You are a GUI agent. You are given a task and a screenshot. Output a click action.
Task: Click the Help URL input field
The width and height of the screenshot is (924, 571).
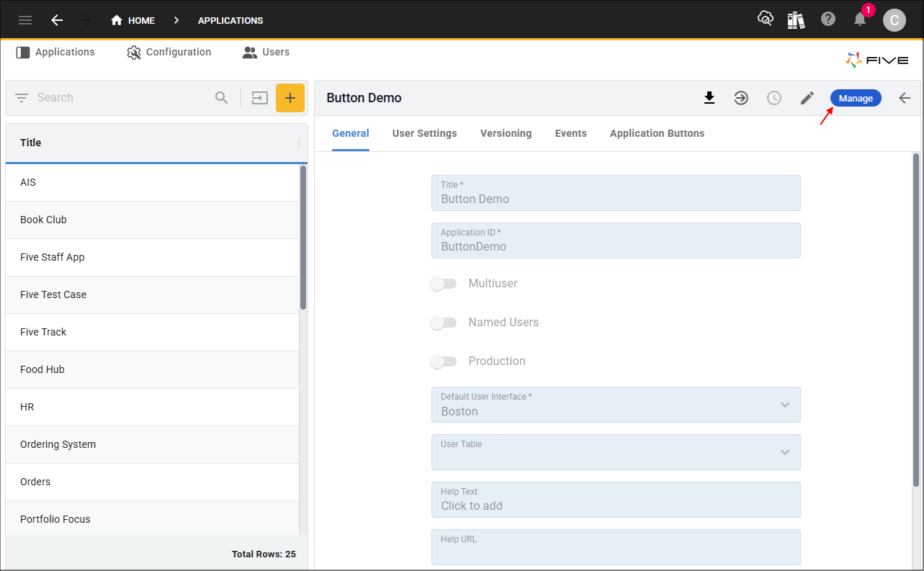coord(616,547)
